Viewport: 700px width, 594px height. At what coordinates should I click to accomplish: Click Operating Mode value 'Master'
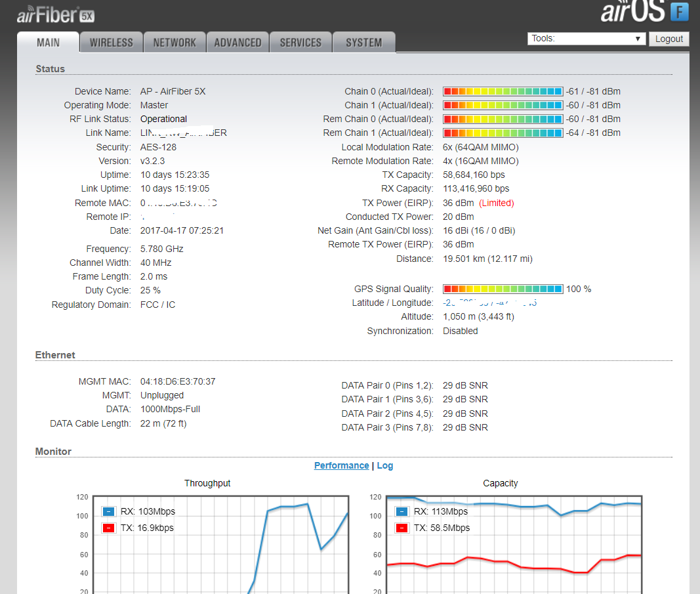pos(154,106)
